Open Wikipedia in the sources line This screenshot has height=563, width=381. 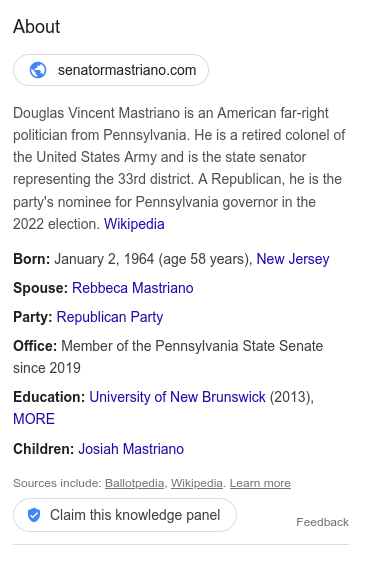pyautogui.click(x=197, y=483)
